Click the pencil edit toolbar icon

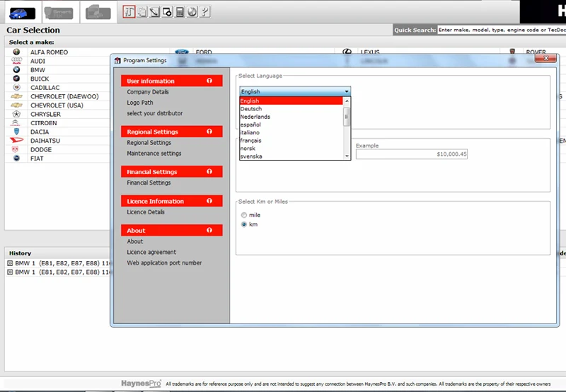click(154, 12)
